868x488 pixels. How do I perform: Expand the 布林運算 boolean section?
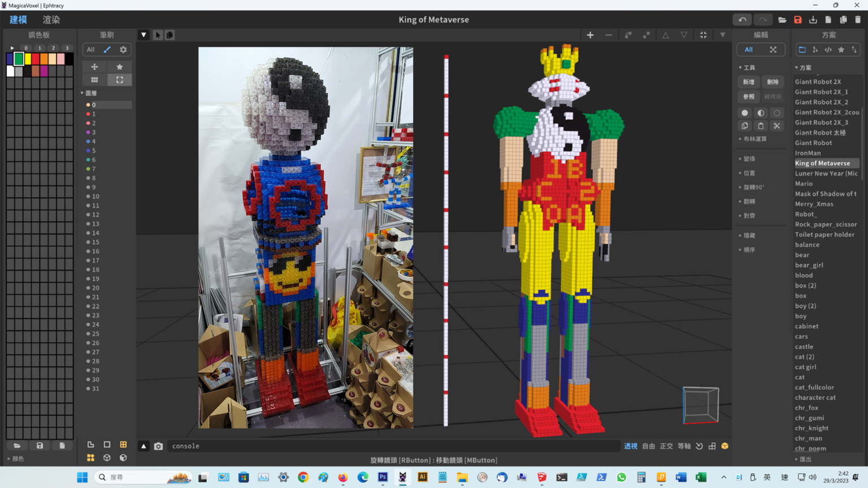(753, 139)
